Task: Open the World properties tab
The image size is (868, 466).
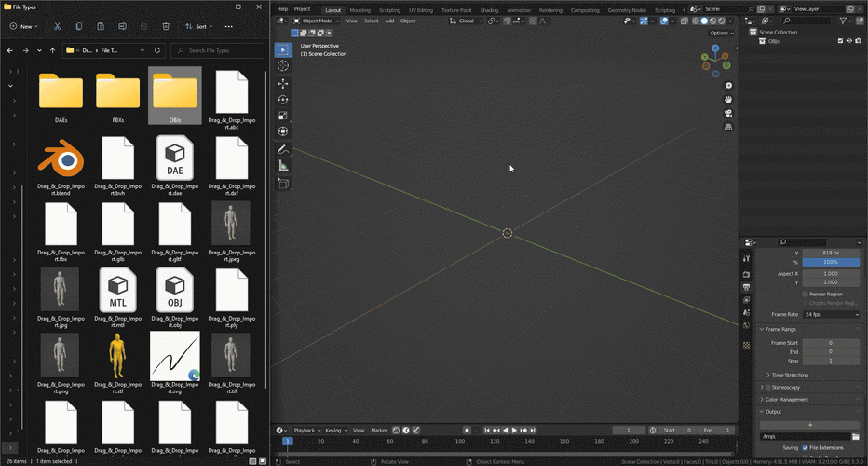Action: pyautogui.click(x=746, y=325)
